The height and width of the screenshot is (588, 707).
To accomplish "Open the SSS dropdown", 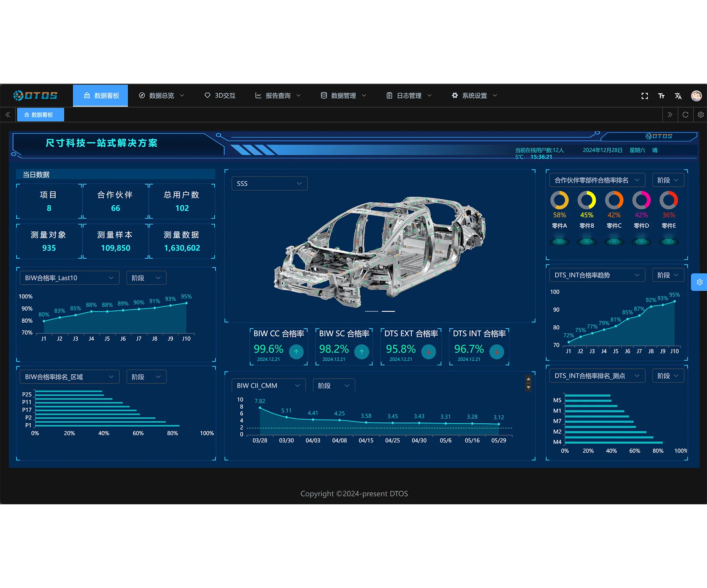I will [269, 183].
